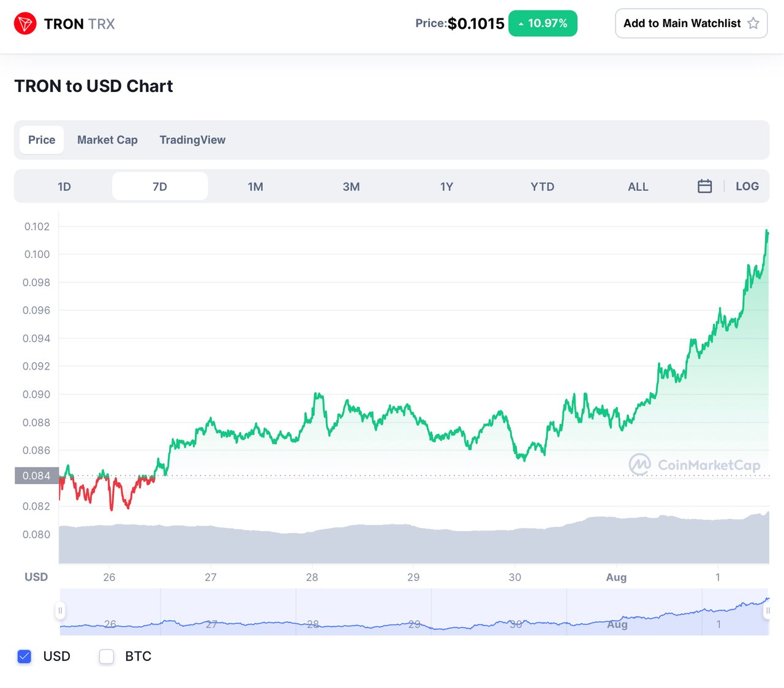This screenshot has width=784, height=688.
Task: Enable the BTC checkbox
Action: [x=107, y=657]
